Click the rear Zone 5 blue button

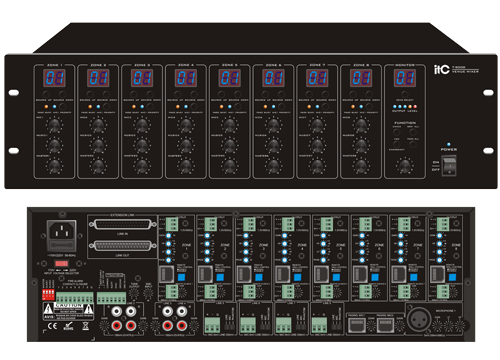pos(336,277)
